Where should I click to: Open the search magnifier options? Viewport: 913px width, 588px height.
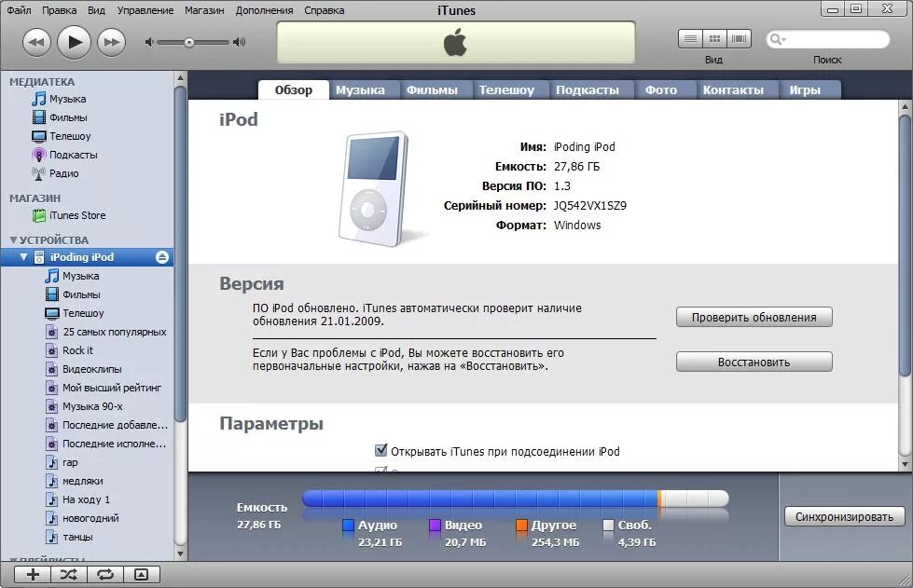coord(778,39)
